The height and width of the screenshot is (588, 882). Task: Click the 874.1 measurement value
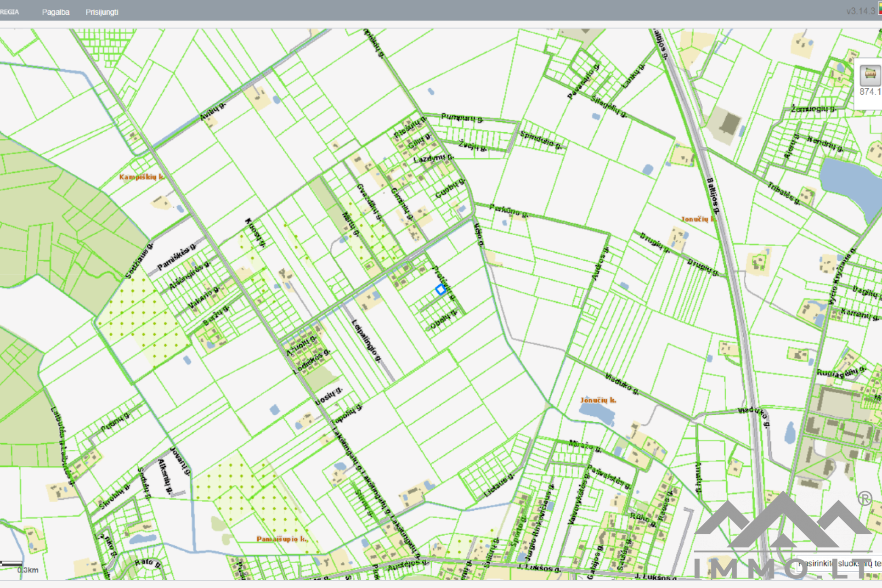click(x=870, y=92)
